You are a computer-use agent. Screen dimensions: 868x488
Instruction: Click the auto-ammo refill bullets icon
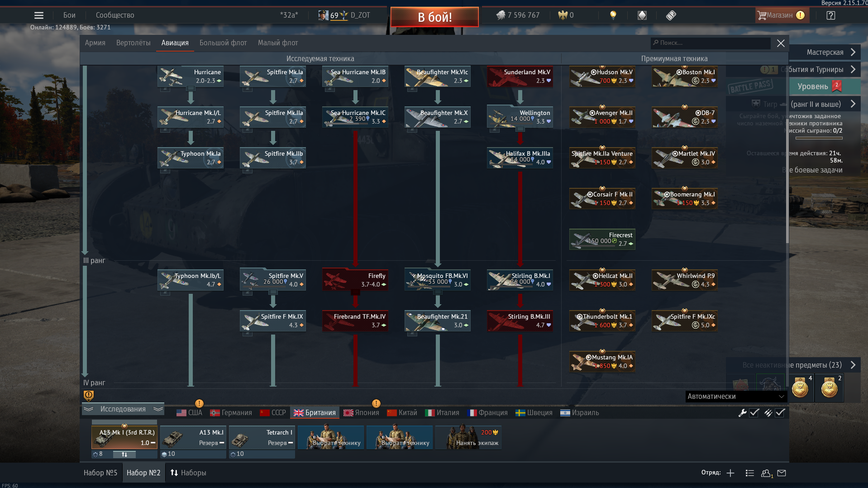click(x=768, y=412)
